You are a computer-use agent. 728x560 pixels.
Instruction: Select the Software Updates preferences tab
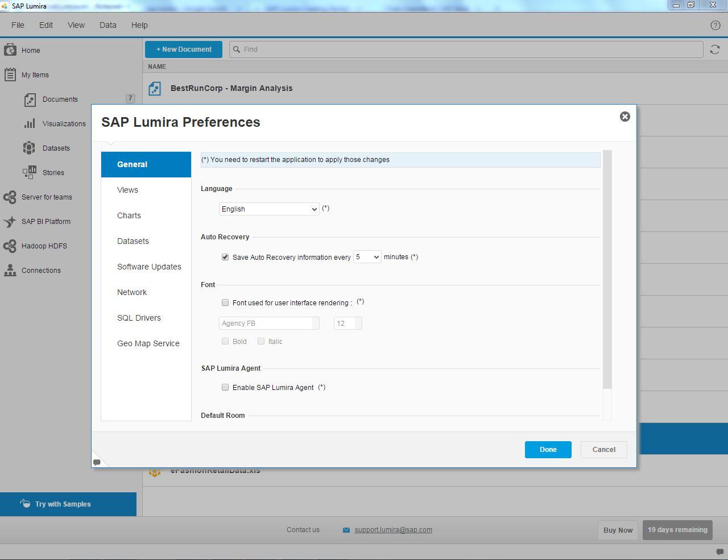tap(146, 267)
